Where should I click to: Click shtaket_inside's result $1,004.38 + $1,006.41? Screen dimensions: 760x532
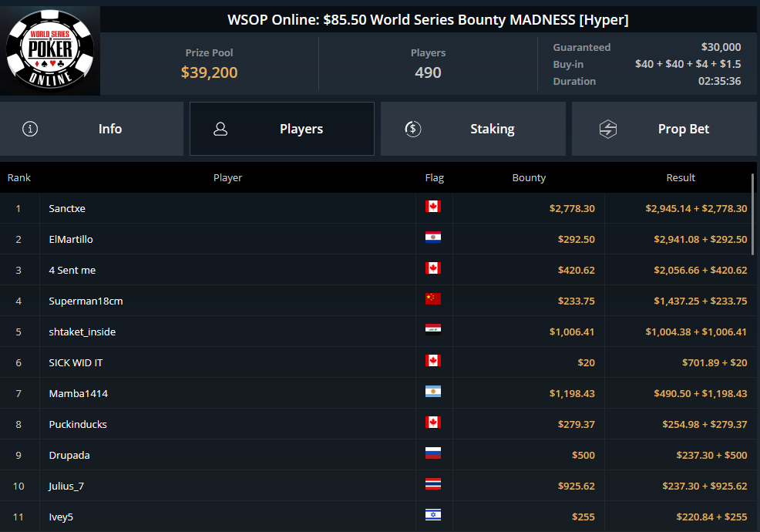pos(696,332)
